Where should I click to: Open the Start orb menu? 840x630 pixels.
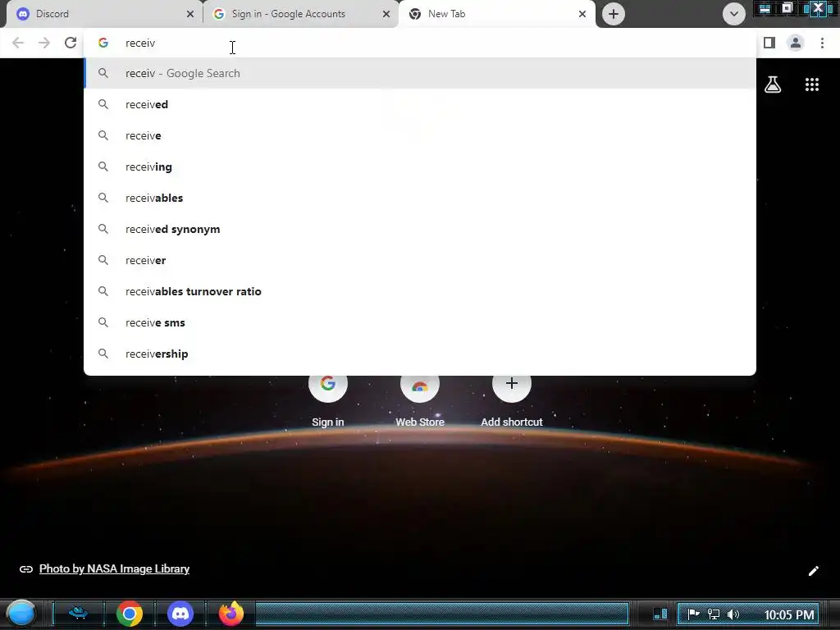[x=21, y=614]
